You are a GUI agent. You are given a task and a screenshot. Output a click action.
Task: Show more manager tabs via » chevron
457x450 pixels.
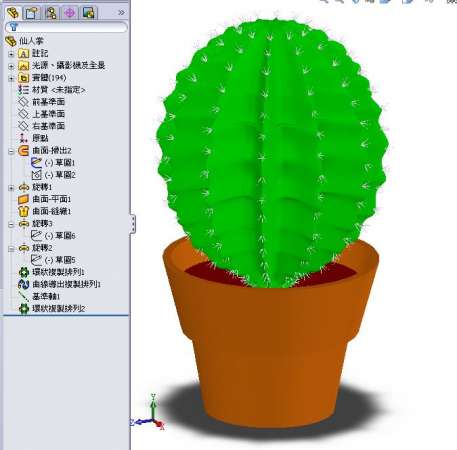pyautogui.click(x=121, y=13)
